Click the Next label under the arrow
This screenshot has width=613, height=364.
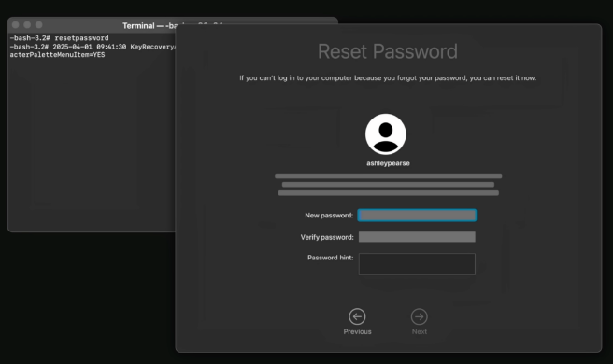pyautogui.click(x=419, y=331)
